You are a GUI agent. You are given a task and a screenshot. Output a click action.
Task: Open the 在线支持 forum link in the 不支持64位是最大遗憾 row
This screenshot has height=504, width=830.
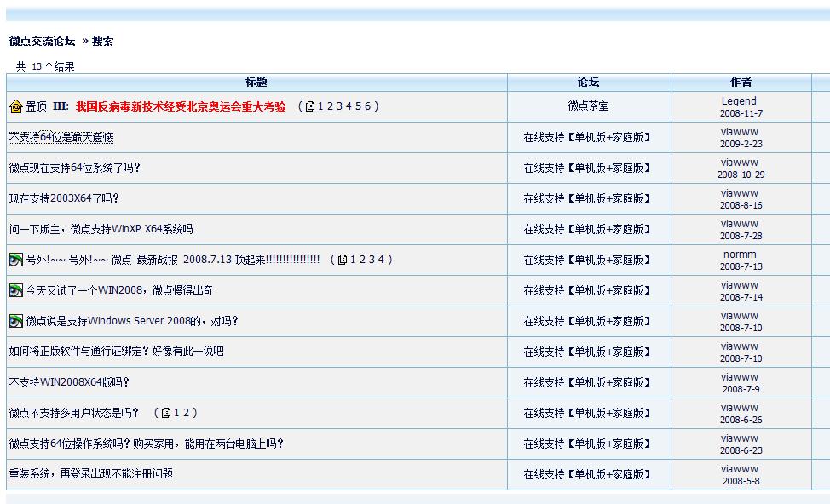(587, 138)
